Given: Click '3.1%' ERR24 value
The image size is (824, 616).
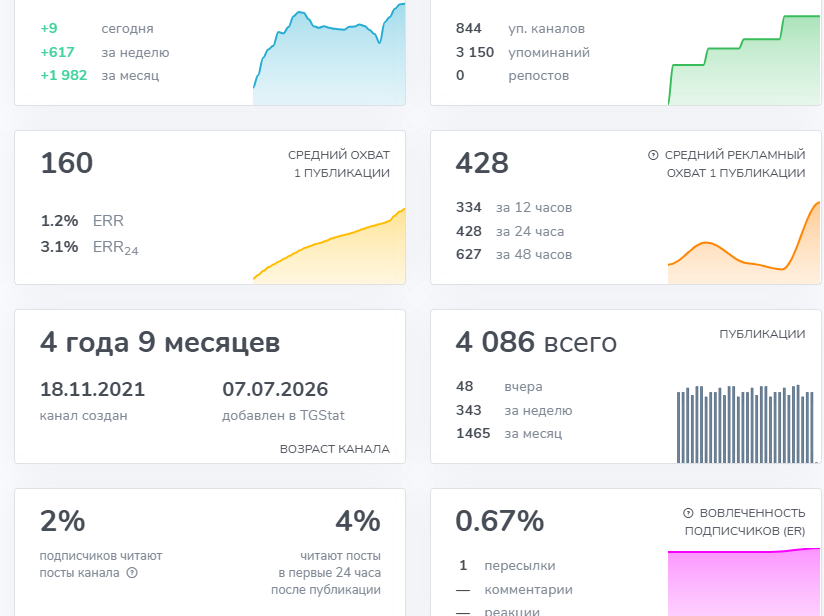Looking at the screenshot, I should click(59, 247).
